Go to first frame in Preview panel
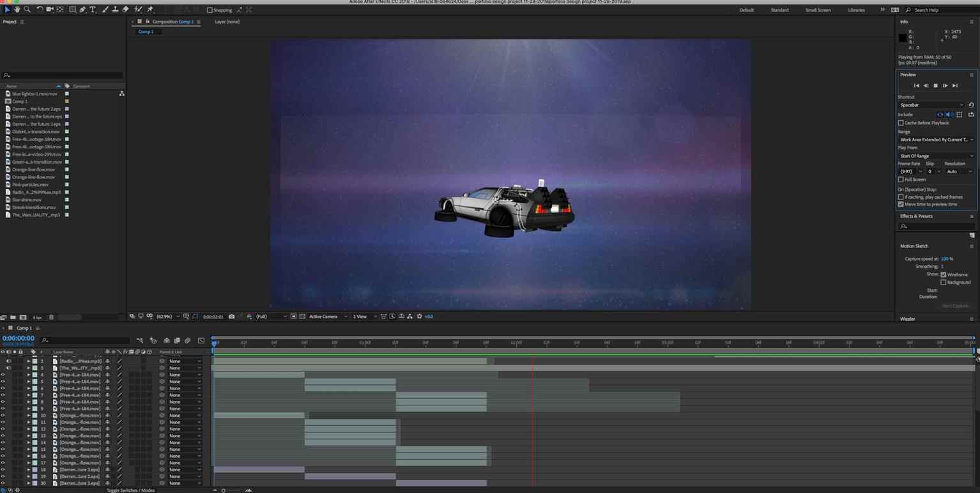The image size is (980, 493). pos(917,86)
